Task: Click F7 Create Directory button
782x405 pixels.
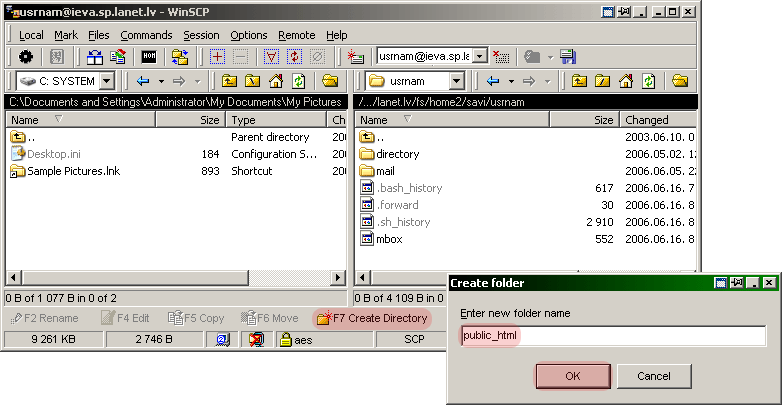Action: pyautogui.click(x=372, y=318)
